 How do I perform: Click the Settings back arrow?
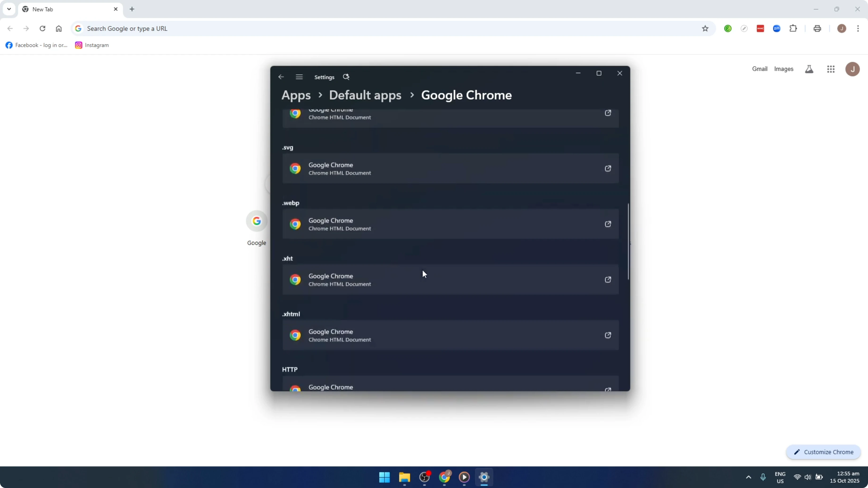(281, 77)
